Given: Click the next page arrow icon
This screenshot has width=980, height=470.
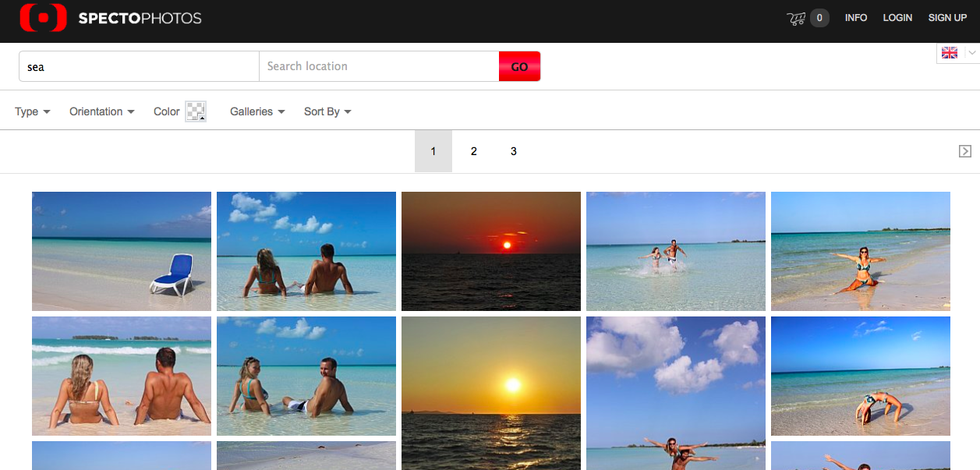Looking at the screenshot, I should click(x=964, y=151).
